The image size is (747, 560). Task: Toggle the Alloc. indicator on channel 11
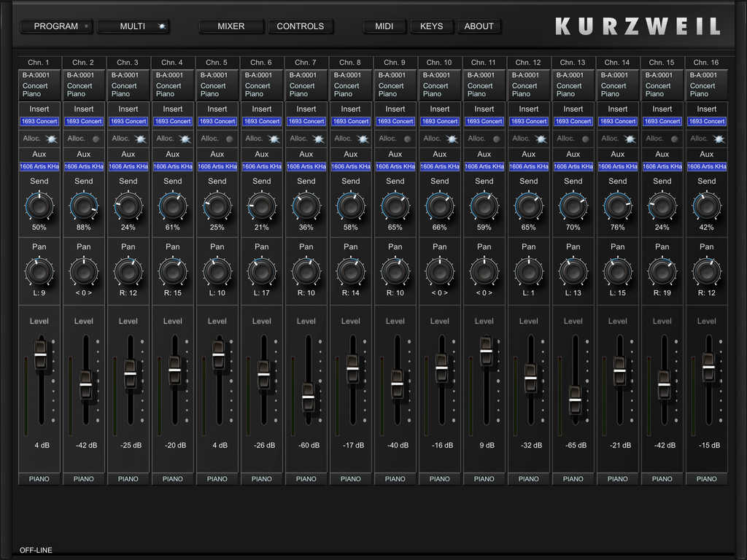496,139
